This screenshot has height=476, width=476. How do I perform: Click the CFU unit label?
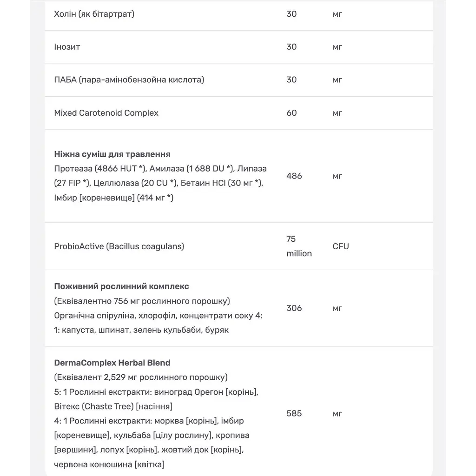pos(341,246)
